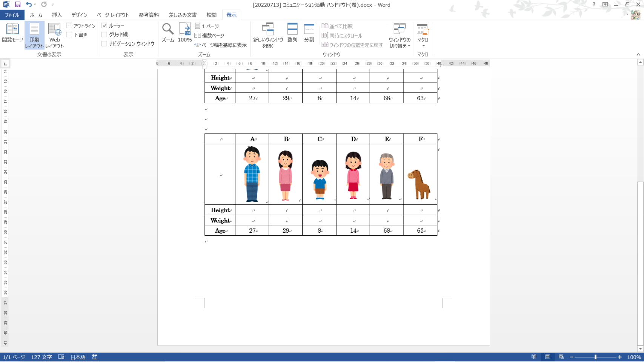Click the Save icon in quick access
Viewport: 644px width, 362px height.
pos(18,5)
